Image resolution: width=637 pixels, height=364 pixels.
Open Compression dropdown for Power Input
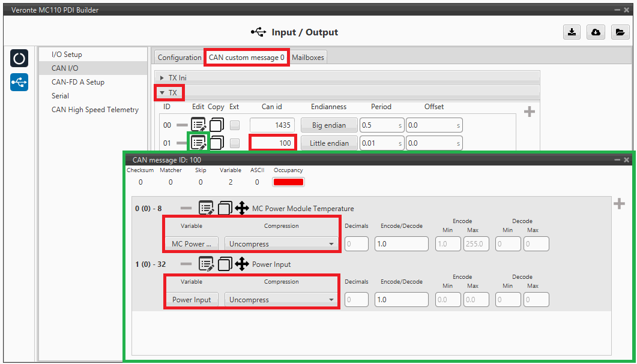281,300
